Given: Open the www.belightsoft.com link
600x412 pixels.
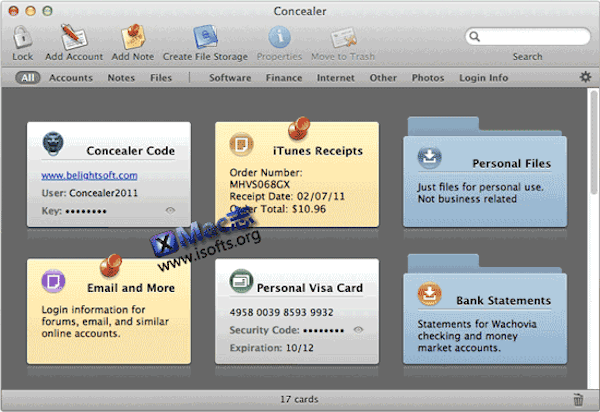Looking at the screenshot, I should point(89,176).
